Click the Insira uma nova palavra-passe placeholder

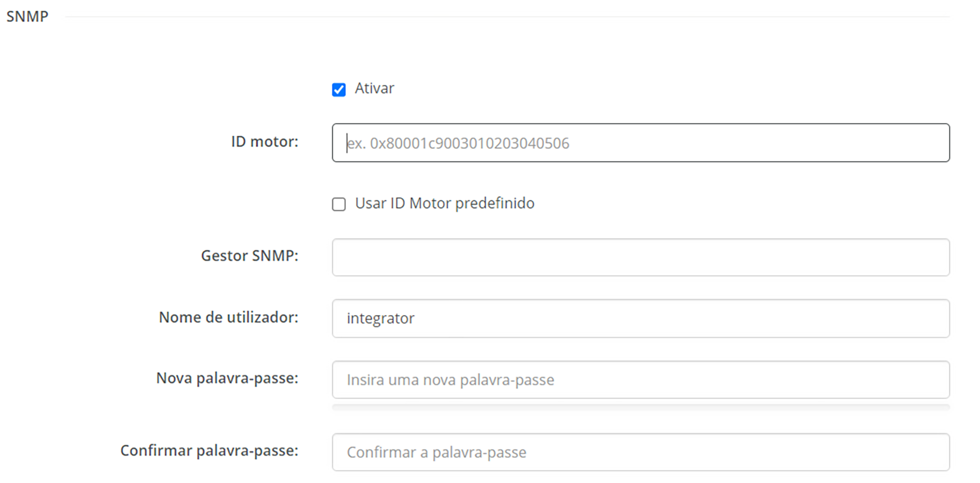pos(450,380)
